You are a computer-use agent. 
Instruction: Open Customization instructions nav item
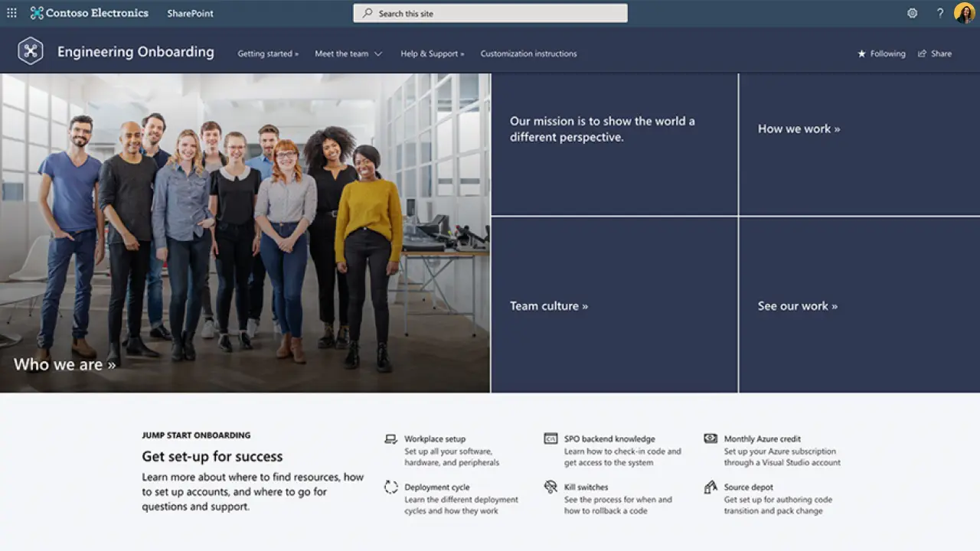(x=529, y=54)
